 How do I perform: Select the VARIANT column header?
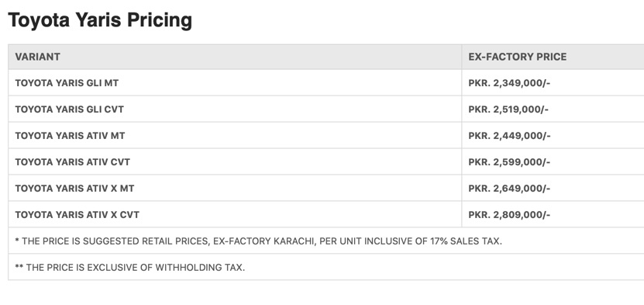point(37,57)
